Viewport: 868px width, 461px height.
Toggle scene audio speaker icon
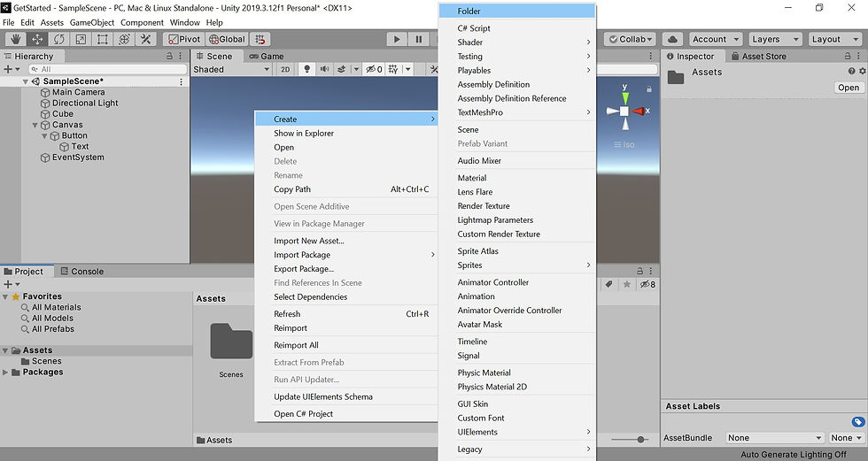pyautogui.click(x=324, y=69)
